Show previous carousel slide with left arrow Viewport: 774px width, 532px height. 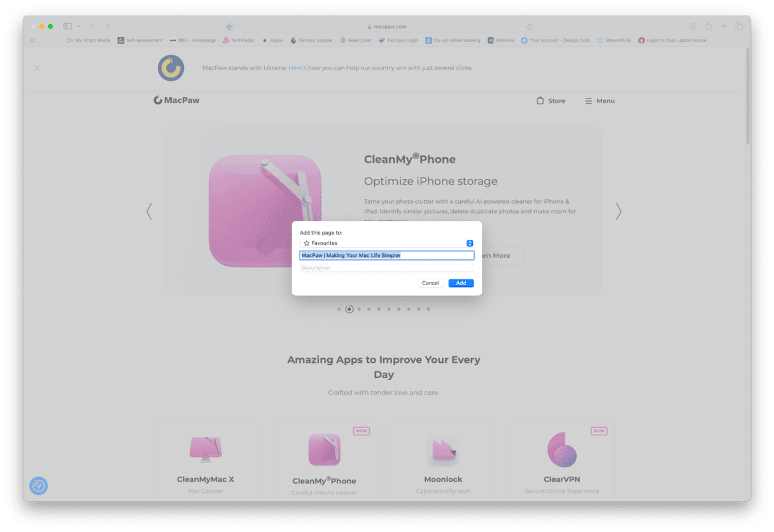(149, 211)
